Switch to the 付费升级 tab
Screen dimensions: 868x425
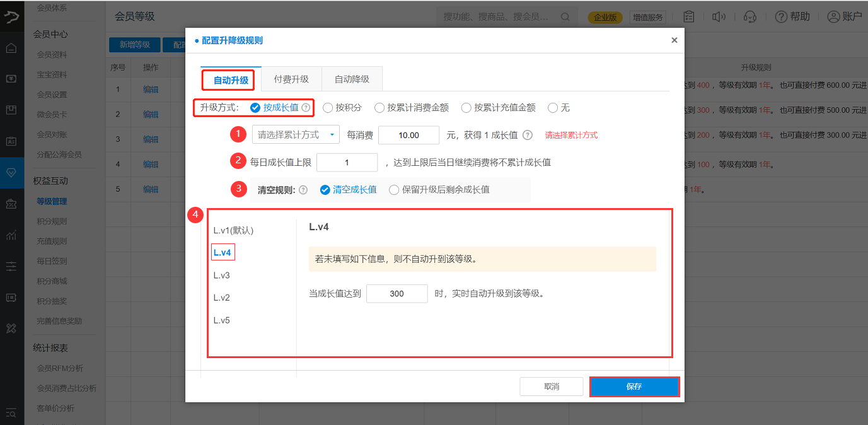click(291, 79)
